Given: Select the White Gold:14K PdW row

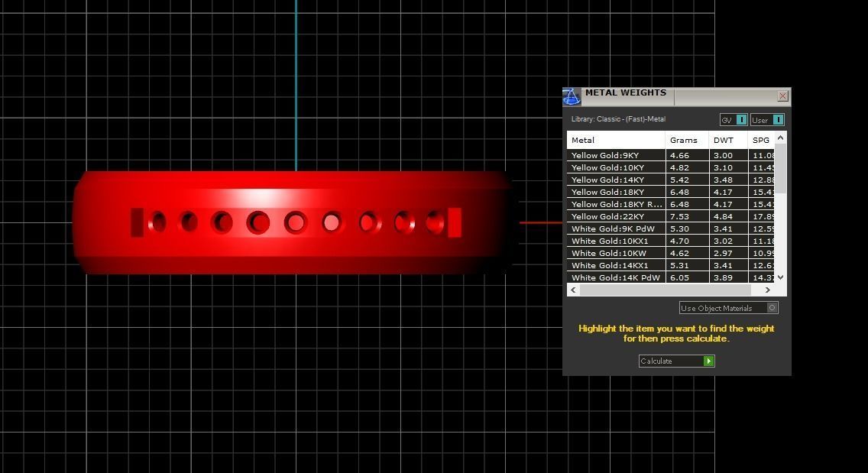Looking at the screenshot, I should coord(671,277).
